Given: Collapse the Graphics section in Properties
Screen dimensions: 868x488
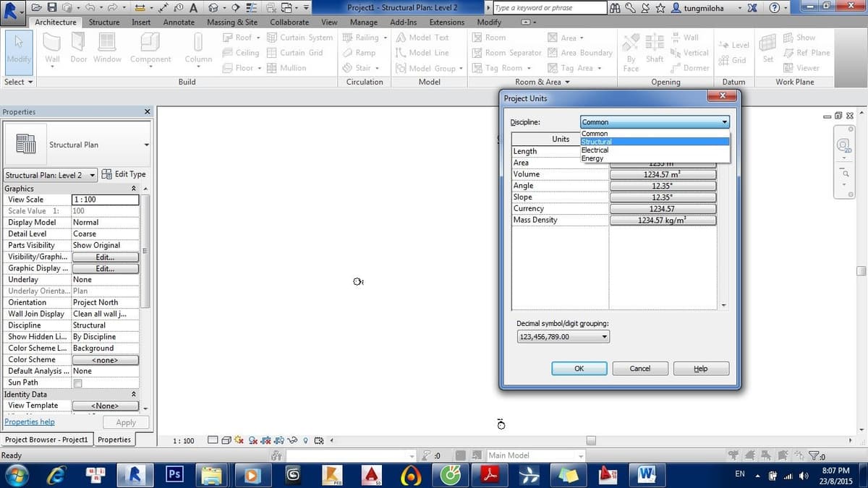Looking at the screenshot, I should pyautogui.click(x=133, y=189).
